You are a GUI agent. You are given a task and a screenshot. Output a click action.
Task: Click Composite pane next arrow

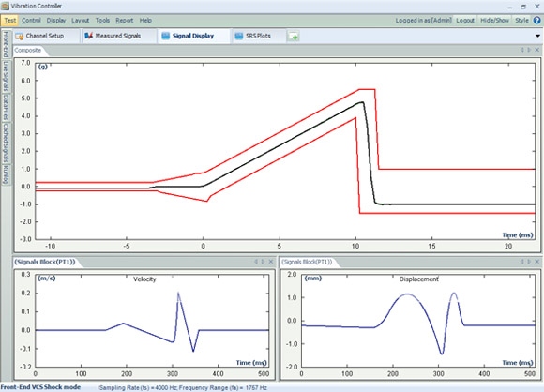coord(529,50)
